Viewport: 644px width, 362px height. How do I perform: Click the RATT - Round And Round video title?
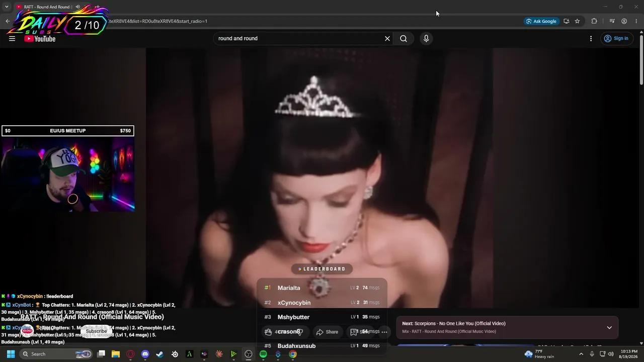pos(93,317)
